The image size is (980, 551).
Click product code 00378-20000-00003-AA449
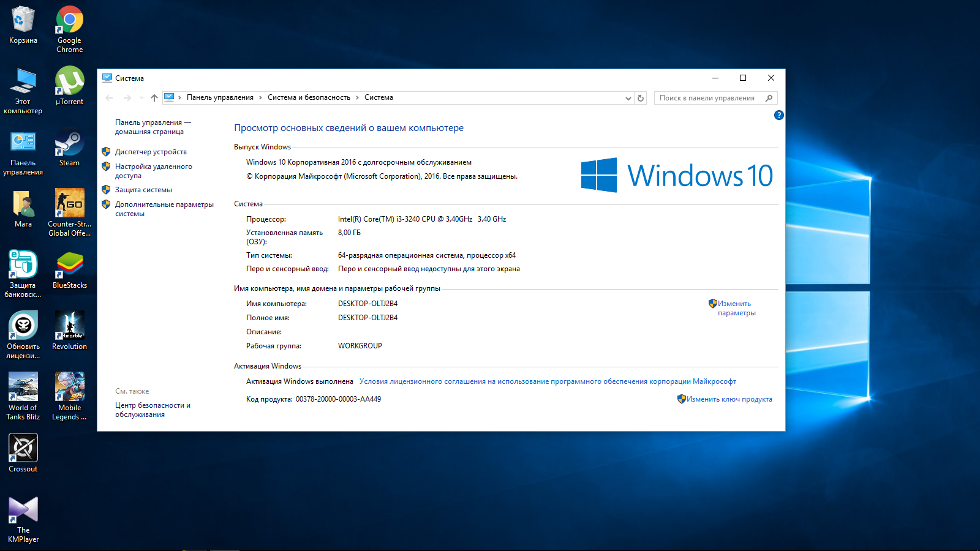tap(338, 399)
